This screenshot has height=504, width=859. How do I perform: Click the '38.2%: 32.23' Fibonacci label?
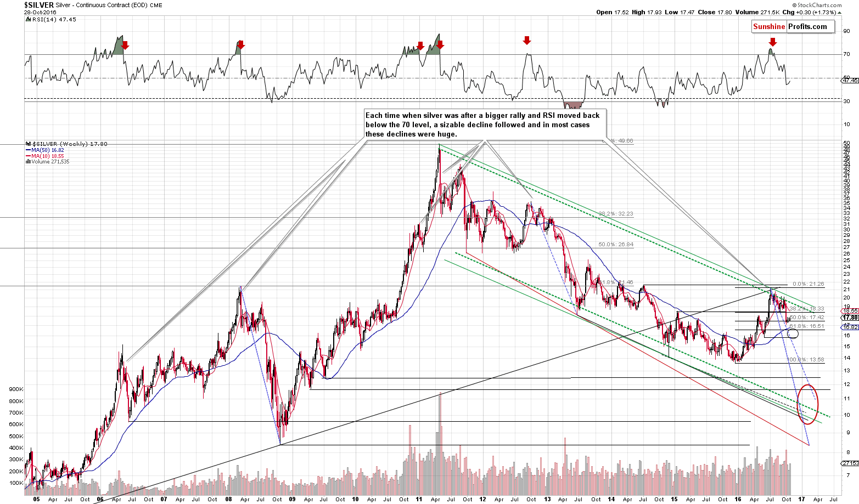point(616,214)
